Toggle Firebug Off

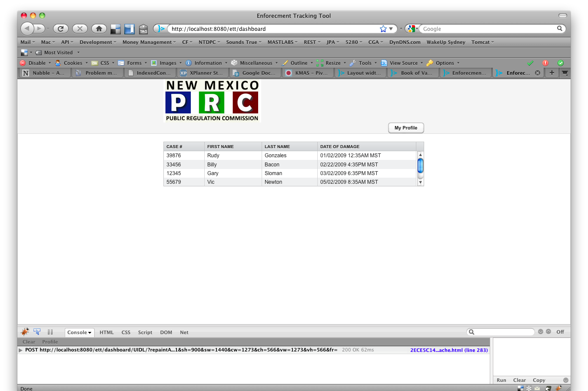560,332
